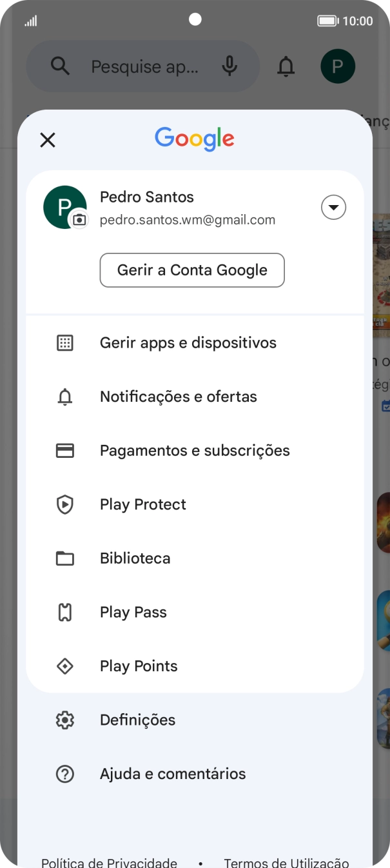Open the Definições gear icon
The width and height of the screenshot is (390, 868).
point(65,720)
